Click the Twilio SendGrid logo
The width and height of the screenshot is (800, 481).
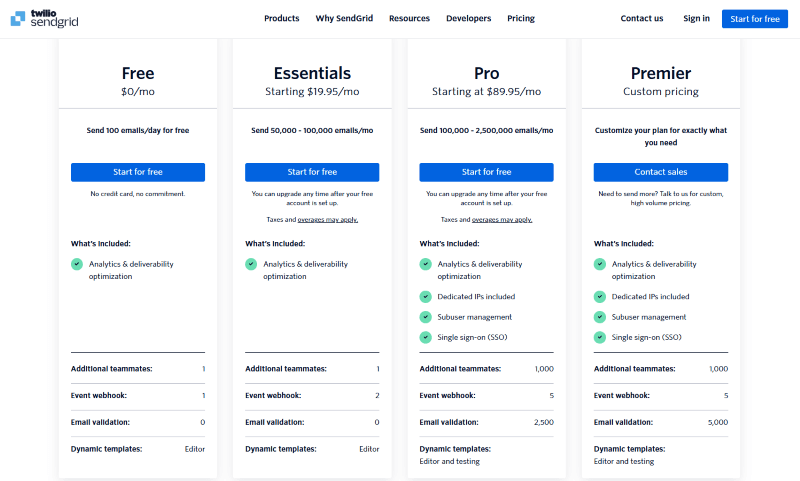pos(44,19)
